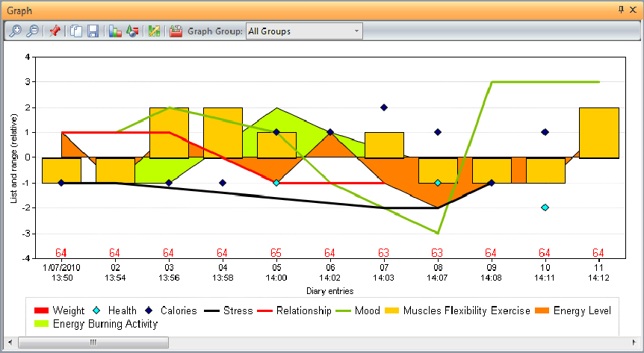Open the Graph Group dropdown
Screen dimensions: 644x353
click(356, 31)
